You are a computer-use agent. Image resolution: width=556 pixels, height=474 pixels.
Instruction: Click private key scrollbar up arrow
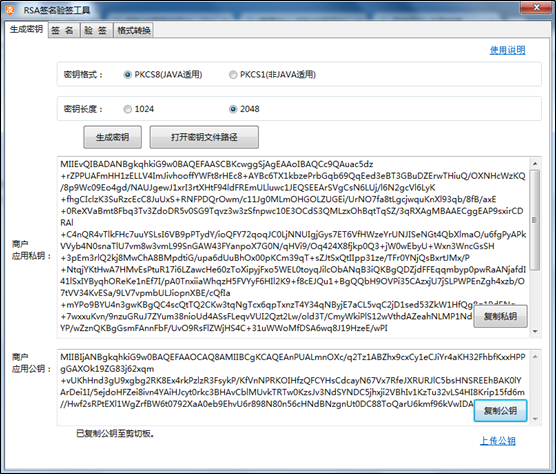pos(535,163)
